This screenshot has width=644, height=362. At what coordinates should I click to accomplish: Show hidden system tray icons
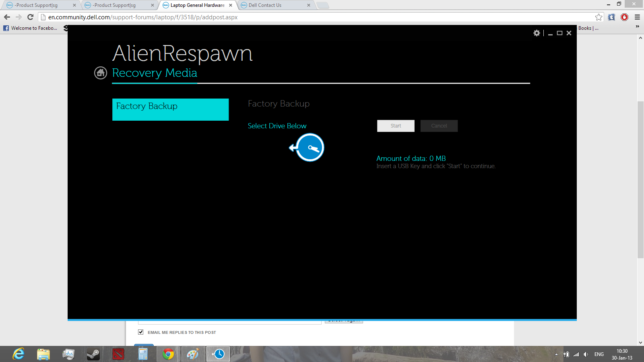click(556, 354)
